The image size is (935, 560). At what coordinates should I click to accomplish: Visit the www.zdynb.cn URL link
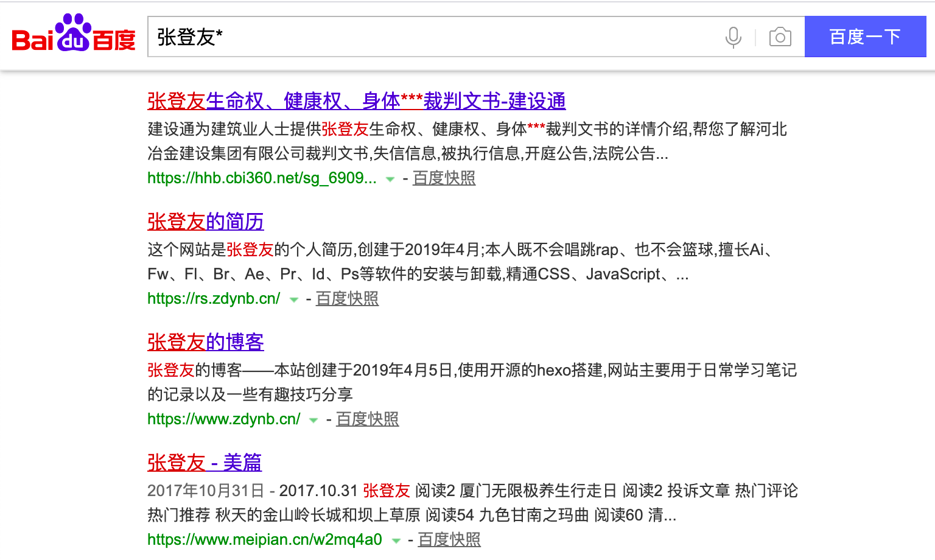point(224,419)
